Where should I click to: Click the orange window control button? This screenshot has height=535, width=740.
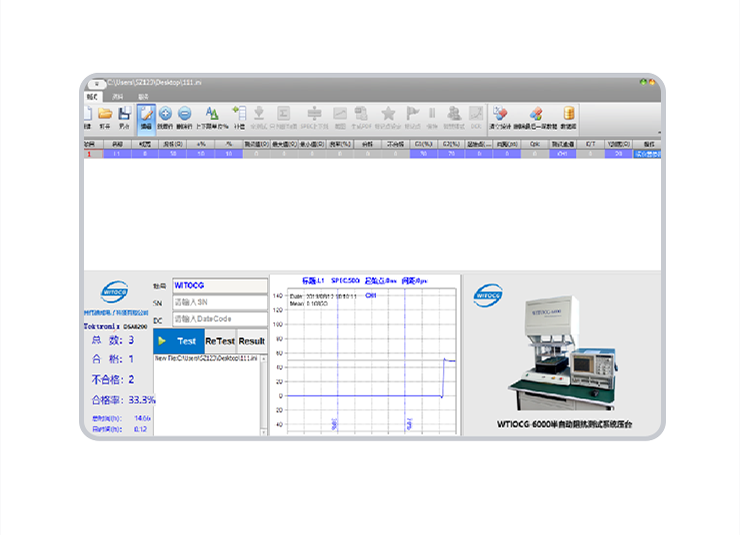pos(652,82)
